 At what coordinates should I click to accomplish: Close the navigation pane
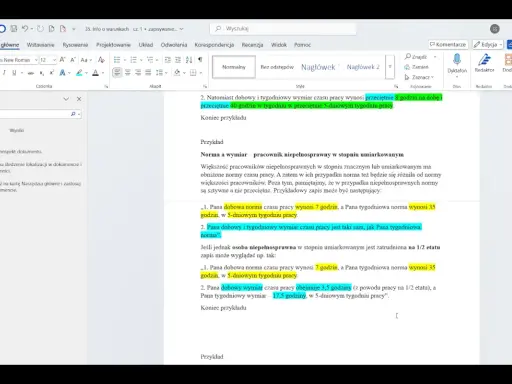(79, 99)
